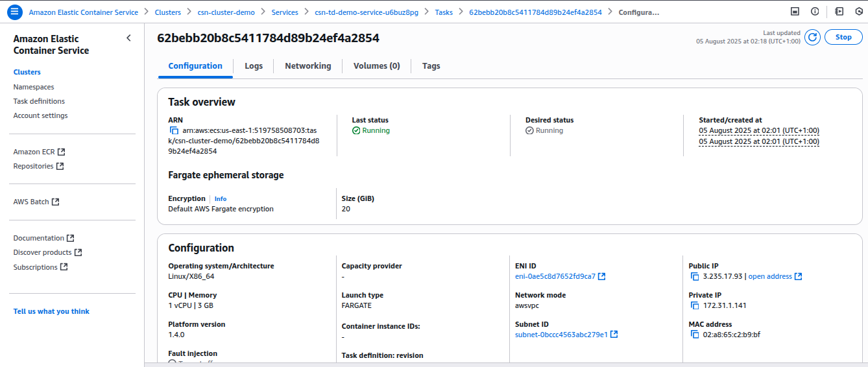The width and height of the screenshot is (868, 367).
Task: Copy the Private IP address
Action: click(695, 305)
